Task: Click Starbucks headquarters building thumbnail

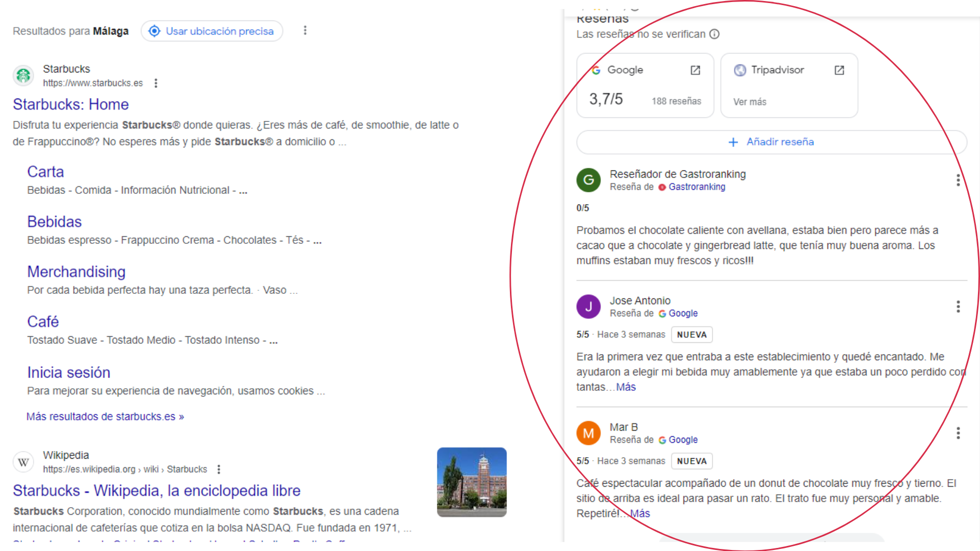Action: click(472, 482)
